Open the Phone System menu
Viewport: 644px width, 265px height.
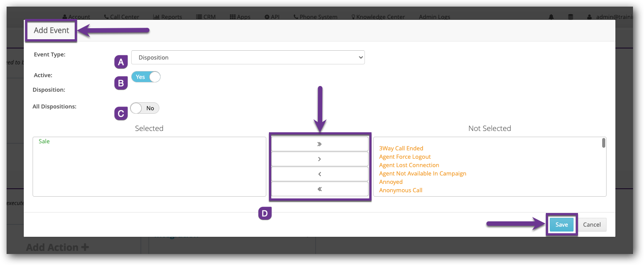tap(315, 17)
